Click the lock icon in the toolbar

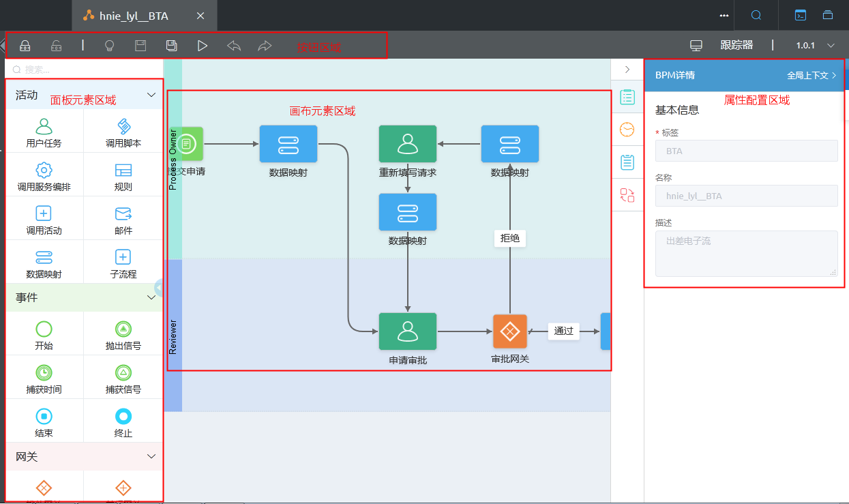25,46
